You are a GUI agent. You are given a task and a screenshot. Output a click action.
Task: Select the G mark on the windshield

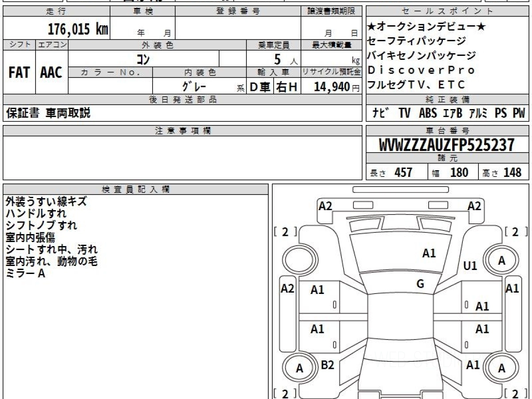tap(420, 284)
